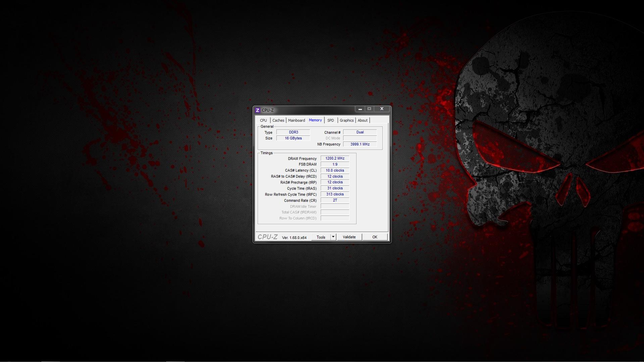This screenshot has height=362, width=644.
Task: Click the Dual channel value
Action: [360, 132]
